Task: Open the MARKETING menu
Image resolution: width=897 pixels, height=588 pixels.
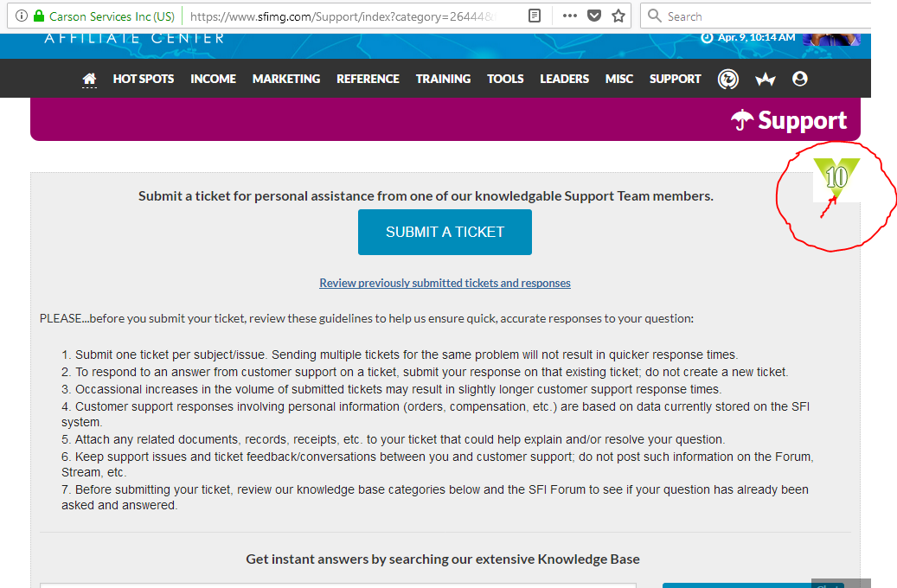Action: click(x=286, y=79)
